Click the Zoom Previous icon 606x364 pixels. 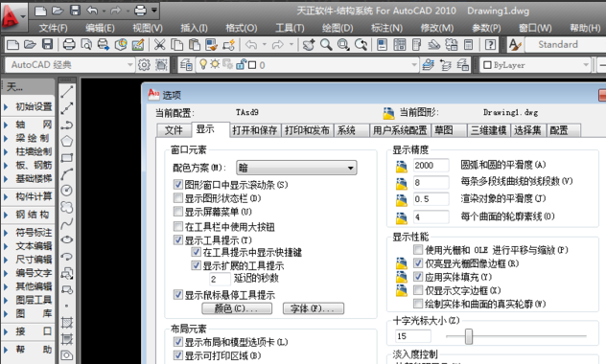click(361, 45)
